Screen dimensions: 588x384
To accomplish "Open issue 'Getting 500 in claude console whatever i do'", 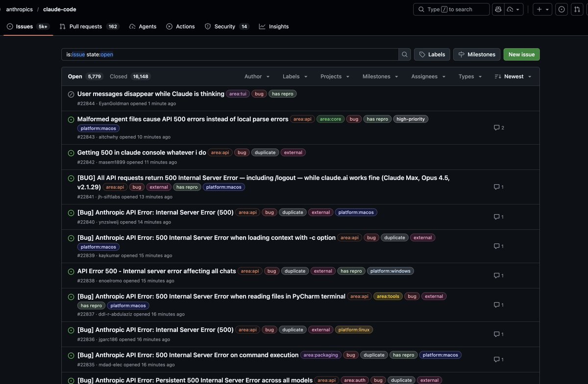I will [142, 153].
